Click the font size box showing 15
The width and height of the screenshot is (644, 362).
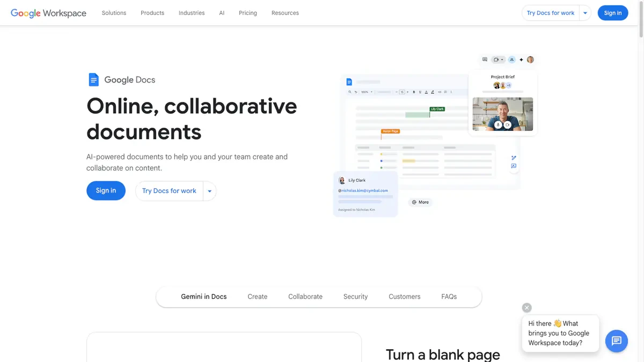click(402, 92)
